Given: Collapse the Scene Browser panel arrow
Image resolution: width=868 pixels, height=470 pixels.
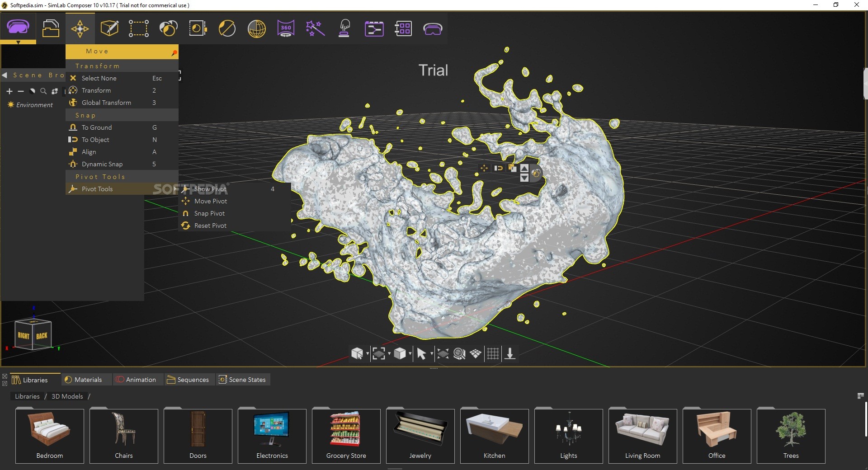Looking at the screenshot, I should [x=5, y=75].
